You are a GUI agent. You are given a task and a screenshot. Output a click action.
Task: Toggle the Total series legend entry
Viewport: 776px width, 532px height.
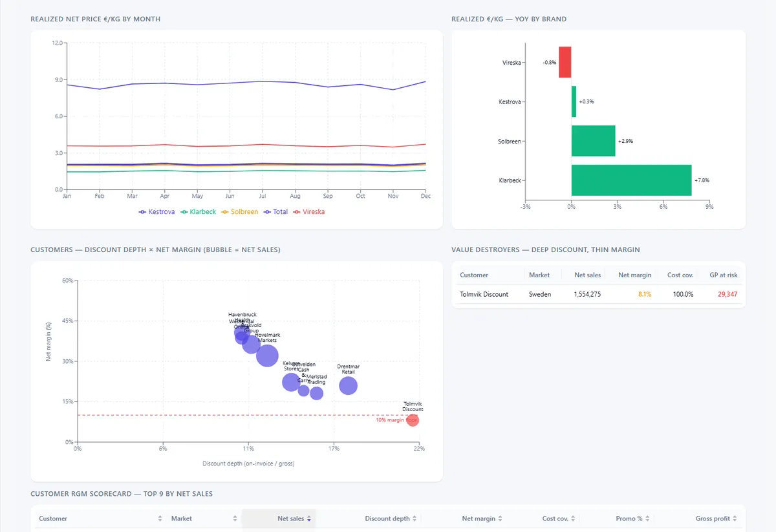(x=275, y=212)
